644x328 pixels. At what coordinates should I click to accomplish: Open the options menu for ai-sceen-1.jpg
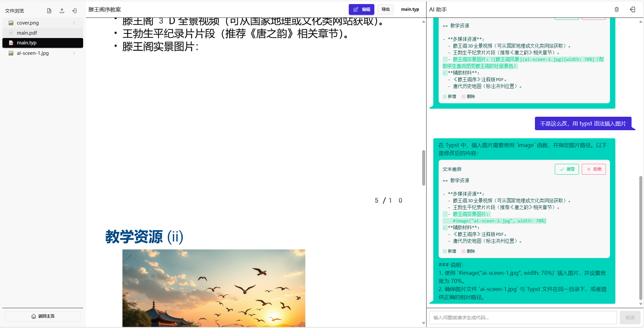tap(74, 53)
